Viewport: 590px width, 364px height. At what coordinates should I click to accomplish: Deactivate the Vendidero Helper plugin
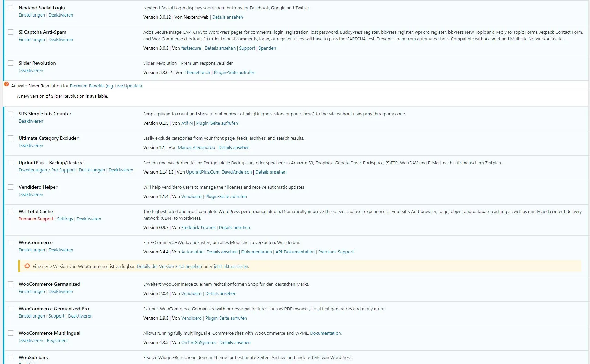click(31, 195)
